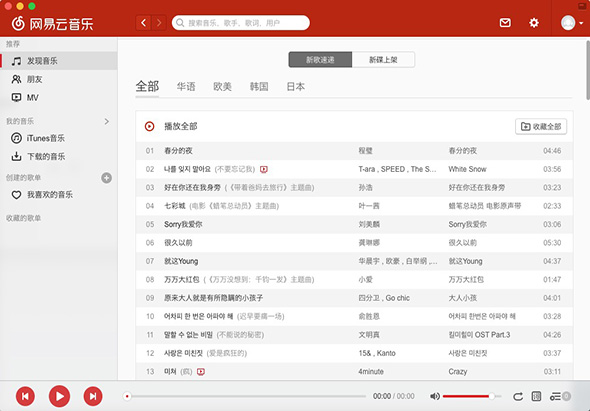Click the friends people icon
This screenshot has height=411, width=590.
pyautogui.click(x=16, y=79)
